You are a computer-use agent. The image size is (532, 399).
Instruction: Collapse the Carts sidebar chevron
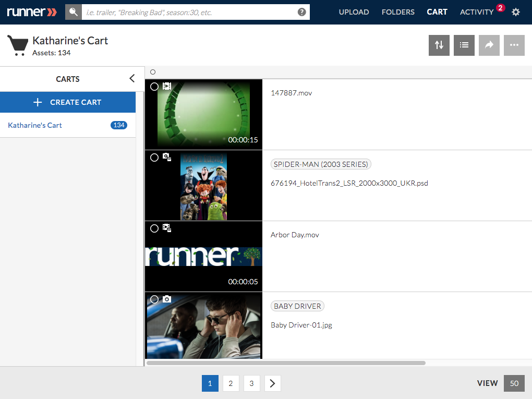(132, 78)
